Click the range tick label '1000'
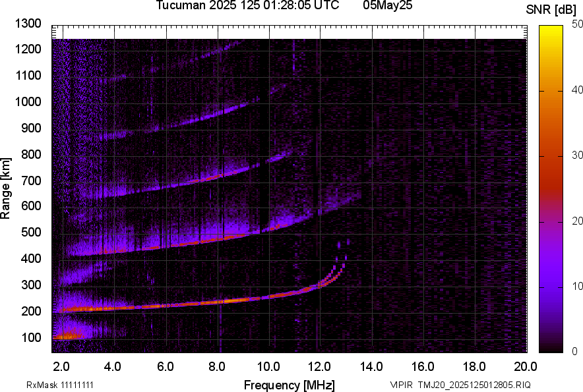This screenshot has width=583, height=392. (x=28, y=101)
